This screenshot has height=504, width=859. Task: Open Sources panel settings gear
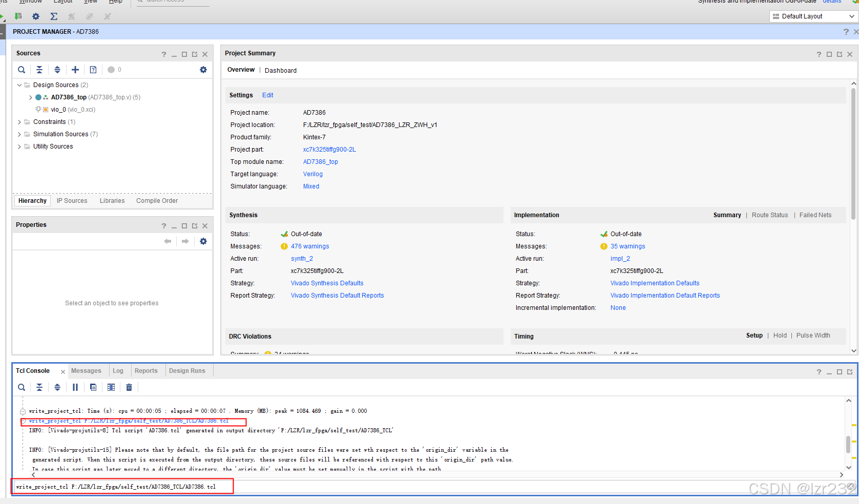203,70
